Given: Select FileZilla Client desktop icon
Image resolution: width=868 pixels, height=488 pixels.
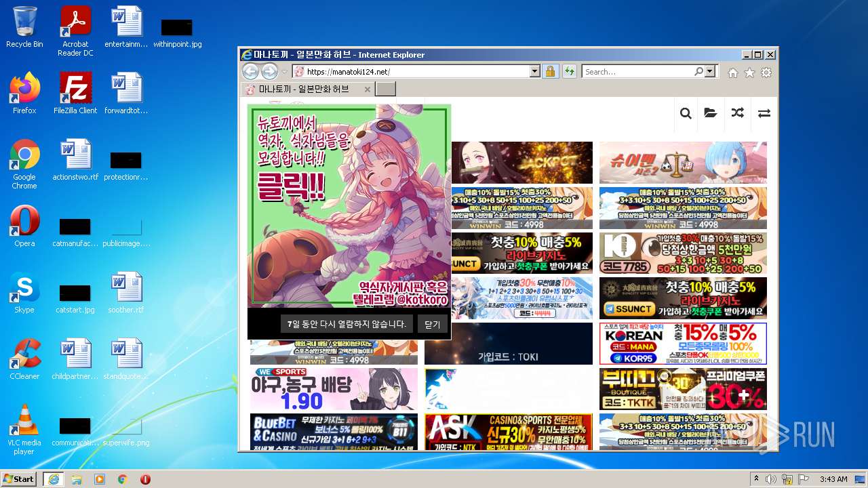Looking at the screenshot, I should [x=75, y=93].
